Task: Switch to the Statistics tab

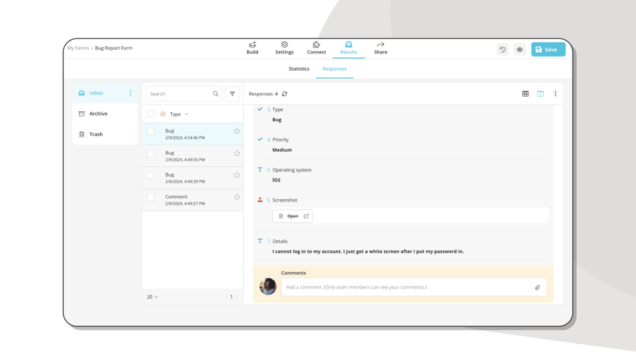Action: click(299, 69)
